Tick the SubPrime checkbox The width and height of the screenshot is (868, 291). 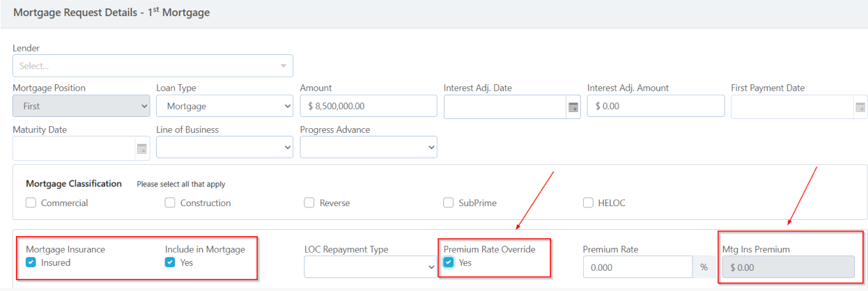pos(449,203)
